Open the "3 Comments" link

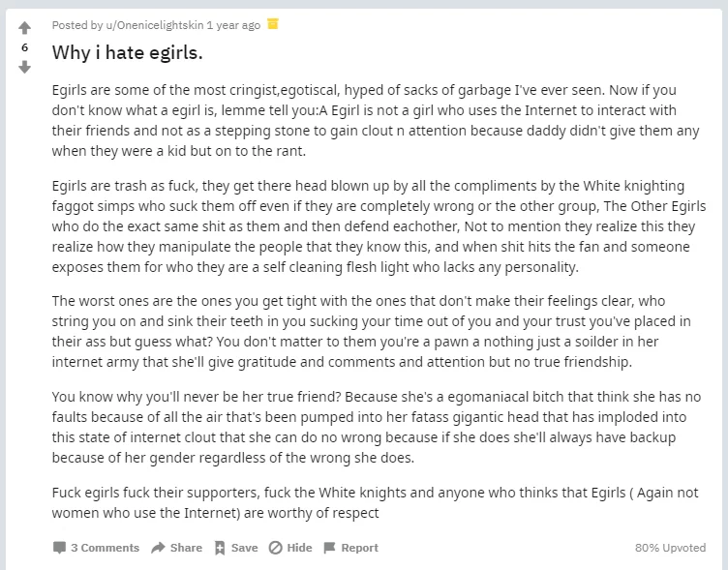click(x=105, y=548)
